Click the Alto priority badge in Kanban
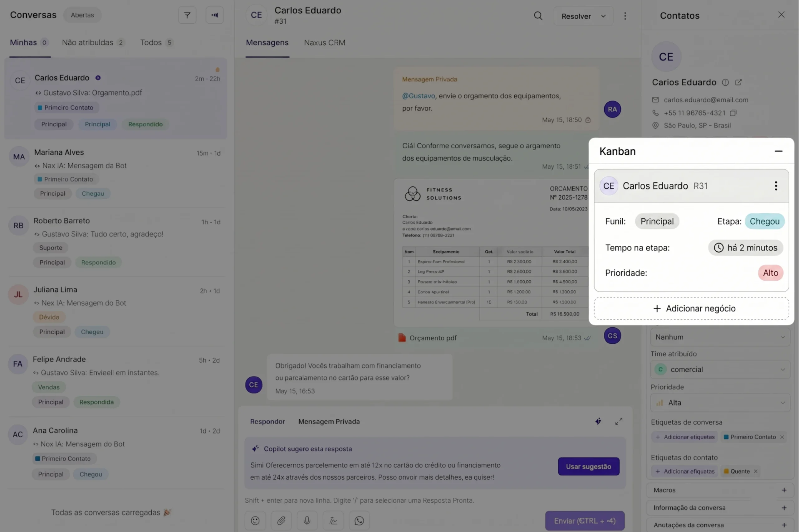The width and height of the screenshot is (799, 532). (x=771, y=273)
